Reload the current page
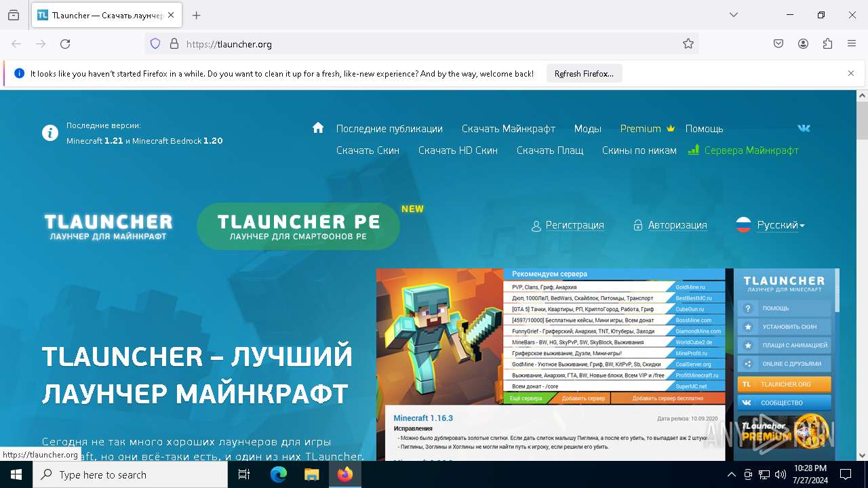The height and width of the screenshot is (488, 868). (x=65, y=44)
